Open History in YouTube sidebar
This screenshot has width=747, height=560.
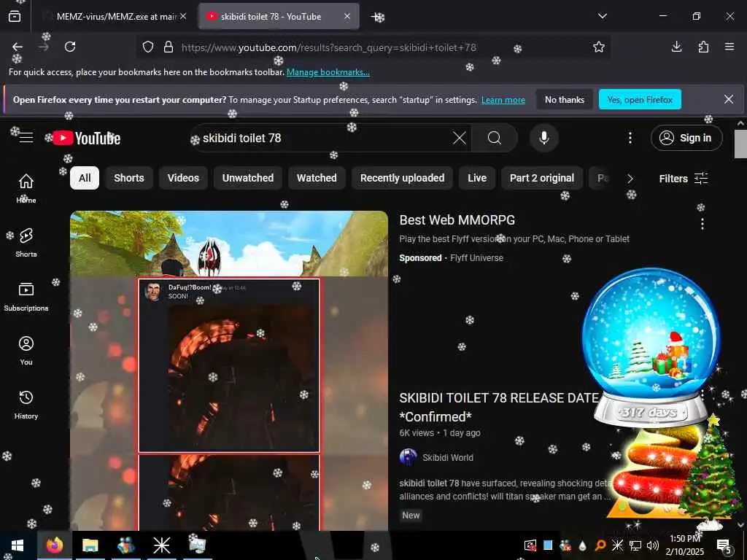tap(26, 405)
